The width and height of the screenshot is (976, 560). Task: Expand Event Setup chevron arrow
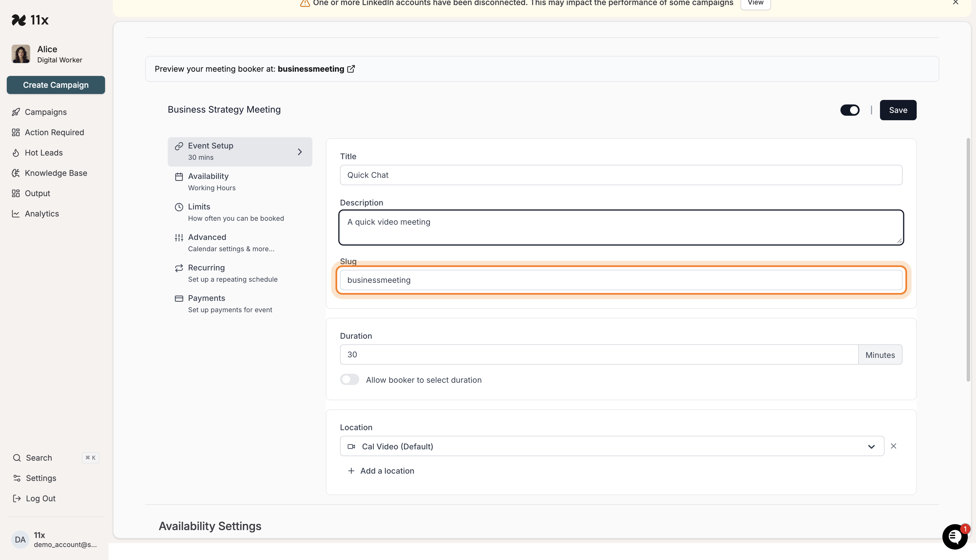300,152
